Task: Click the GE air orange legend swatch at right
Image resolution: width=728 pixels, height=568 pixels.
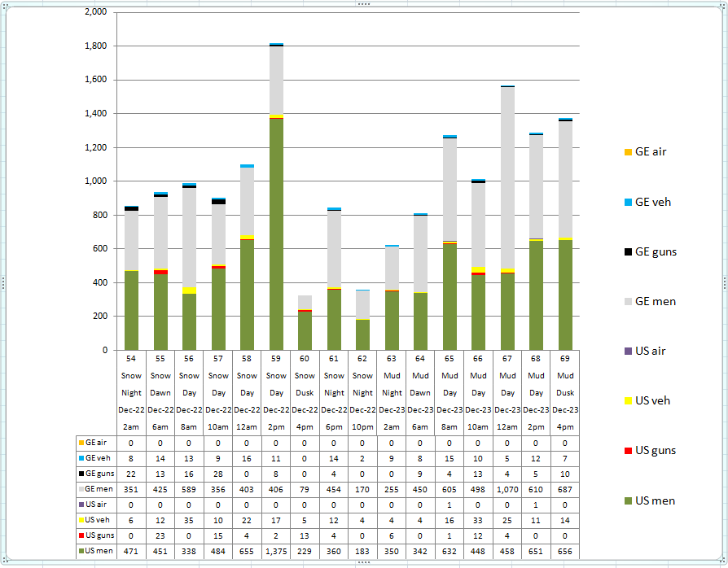Action: tap(628, 151)
